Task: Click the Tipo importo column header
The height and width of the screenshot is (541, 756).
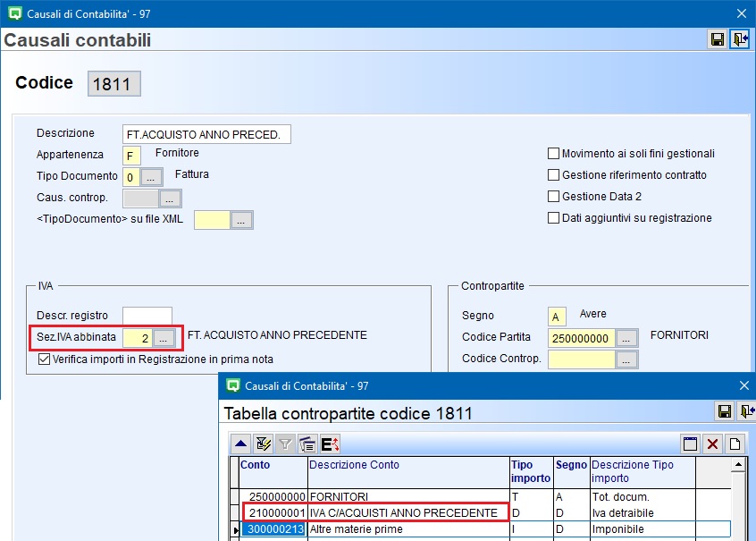Action: (x=532, y=472)
